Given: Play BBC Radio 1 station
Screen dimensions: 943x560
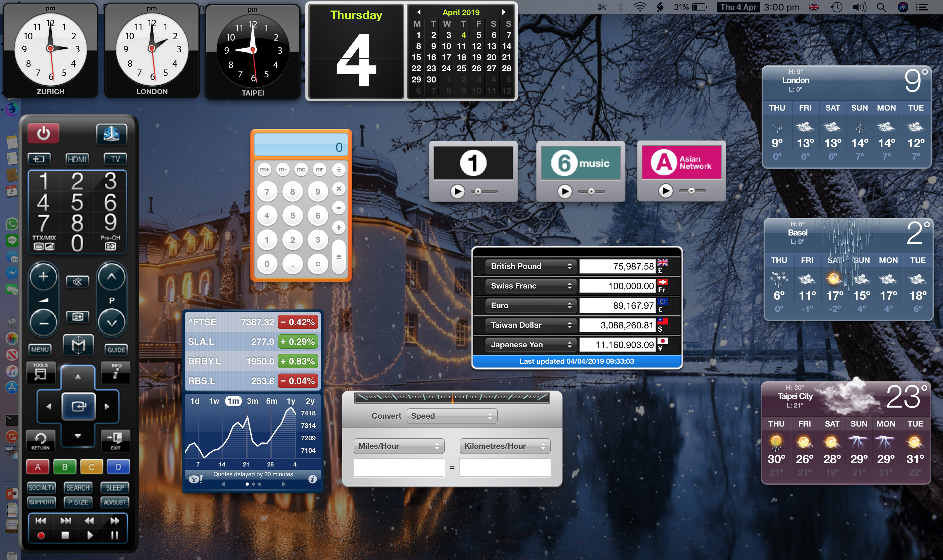Looking at the screenshot, I should 457,192.
